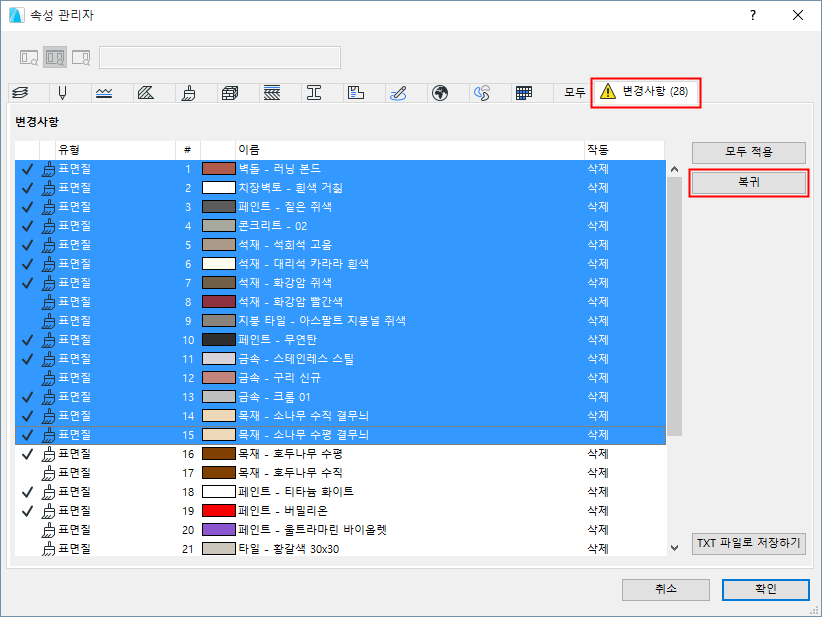The width and height of the screenshot is (822, 617).
Task: Toggle checkmark for 콘크리트 - 02
Action: [x=27, y=226]
